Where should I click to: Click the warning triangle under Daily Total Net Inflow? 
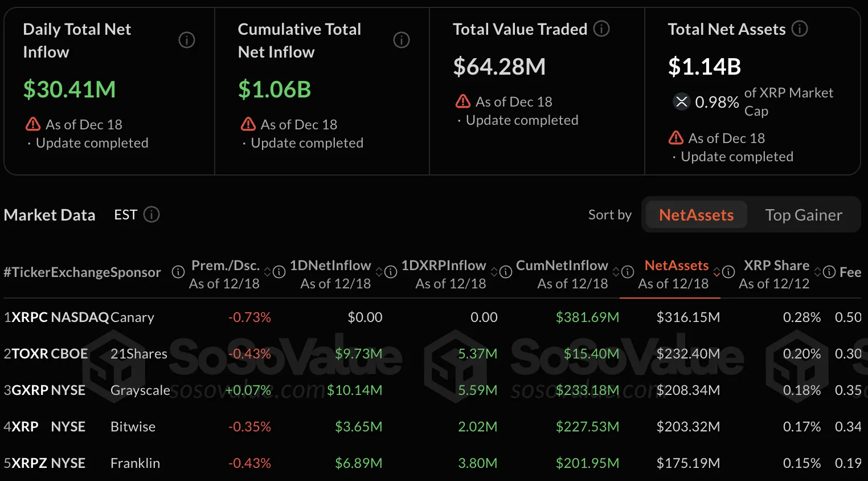tap(32, 124)
